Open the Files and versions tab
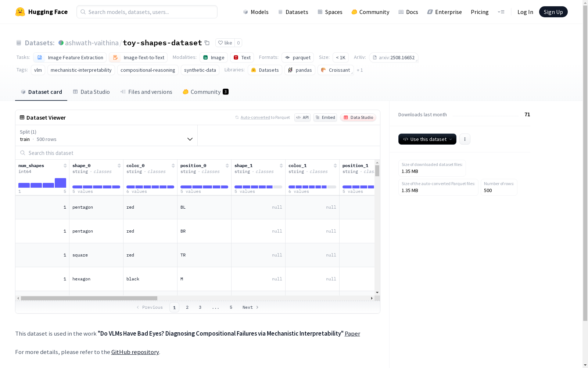Screen dimensions: 588x368 pos(146,92)
